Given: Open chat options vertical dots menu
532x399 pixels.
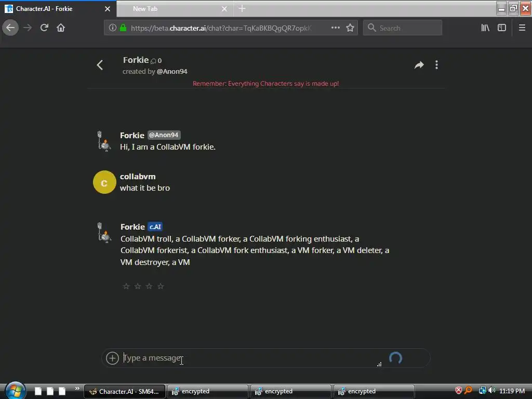Looking at the screenshot, I should [x=436, y=65].
